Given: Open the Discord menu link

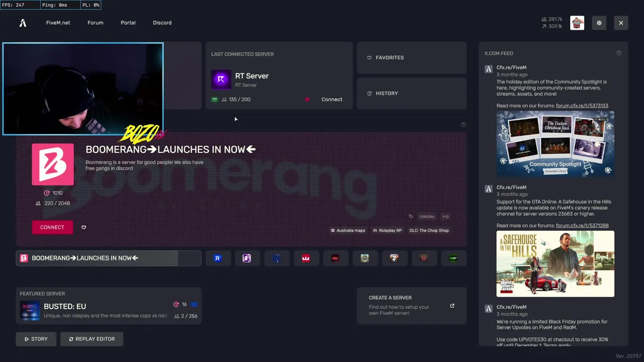Looking at the screenshot, I should point(162,23).
